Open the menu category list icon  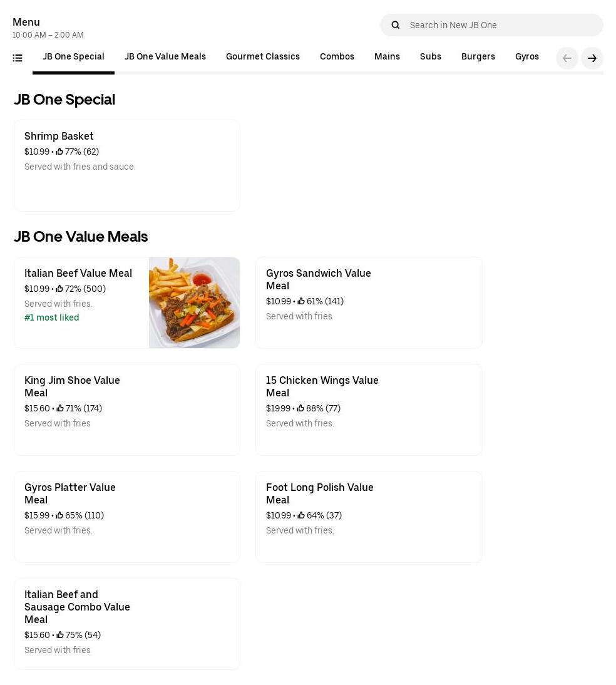click(18, 58)
